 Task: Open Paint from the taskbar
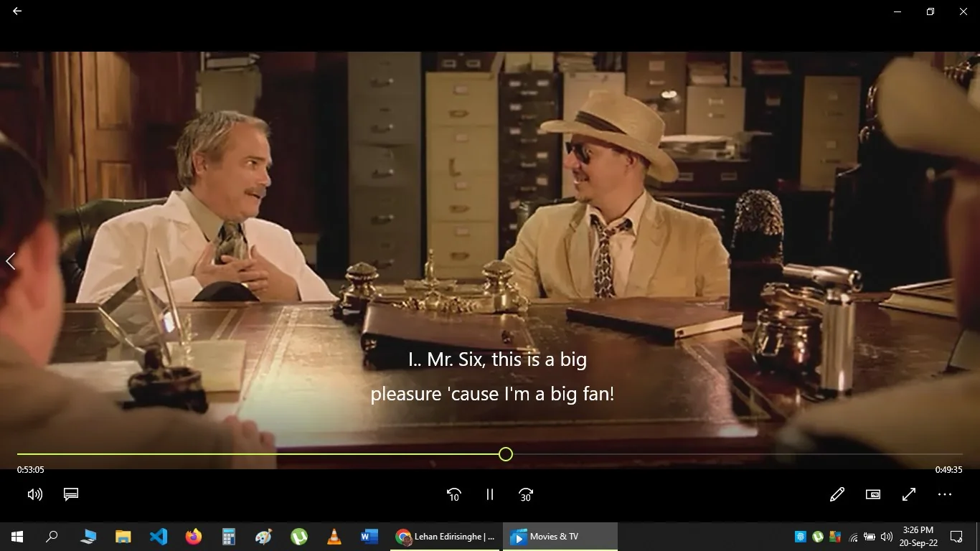click(x=264, y=537)
